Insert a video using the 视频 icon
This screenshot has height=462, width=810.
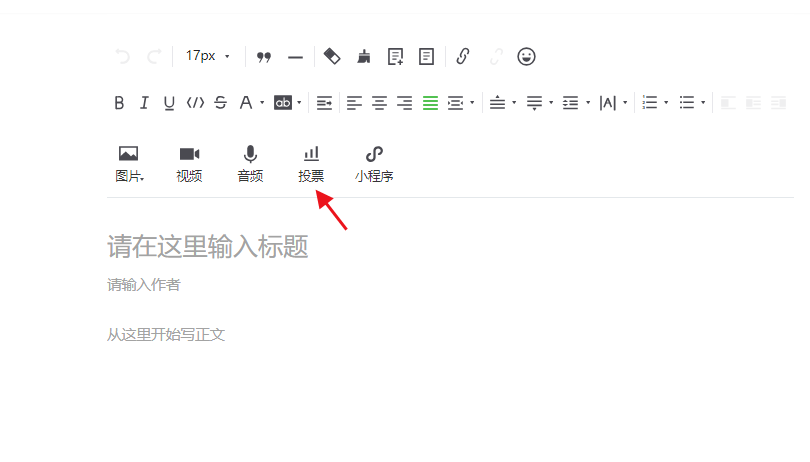(189, 163)
